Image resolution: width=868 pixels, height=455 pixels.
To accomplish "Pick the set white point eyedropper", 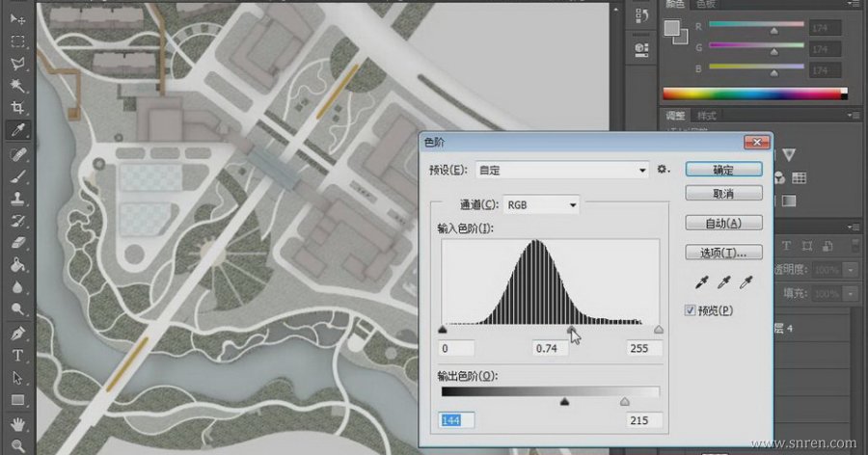I will pos(746,282).
